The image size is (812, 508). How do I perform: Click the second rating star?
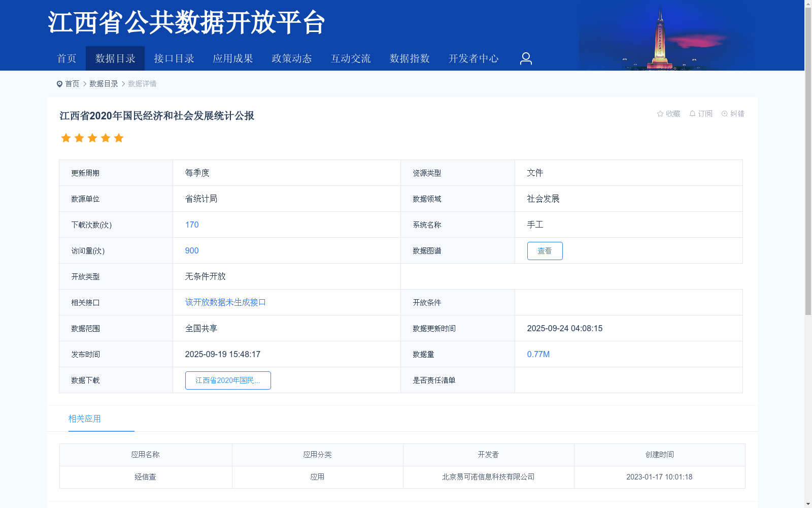pos(79,138)
